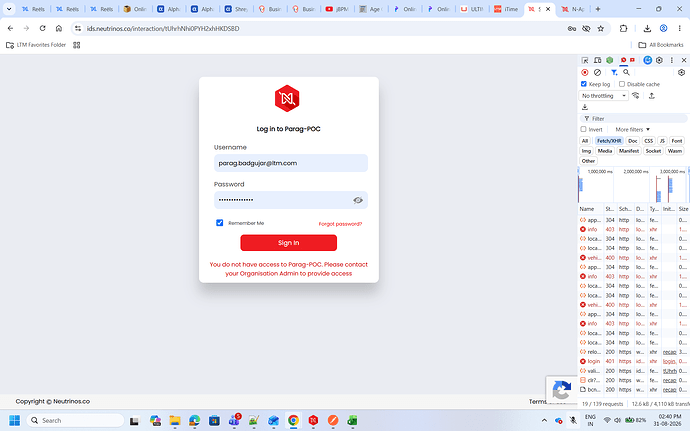Screen dimensions: 690x431
Task: Open Chrome downloads icon
Action: [x=647, y=29]
